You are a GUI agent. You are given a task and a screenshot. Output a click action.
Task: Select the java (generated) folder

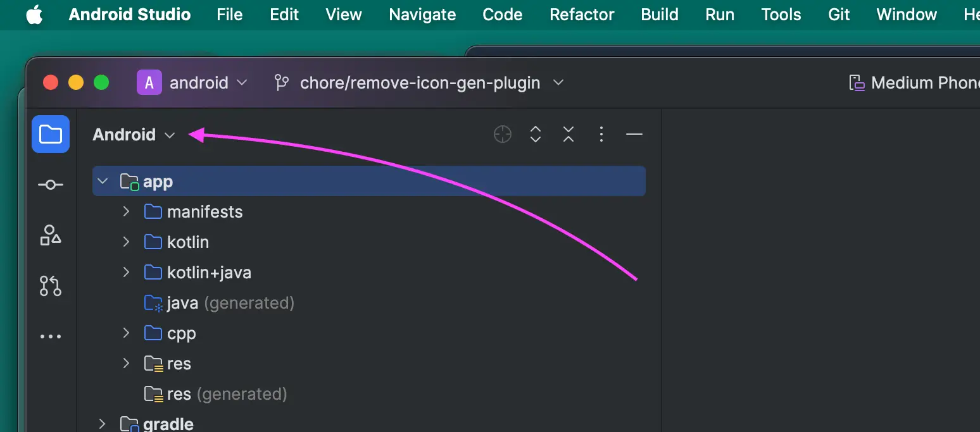[x=219, y=303]
